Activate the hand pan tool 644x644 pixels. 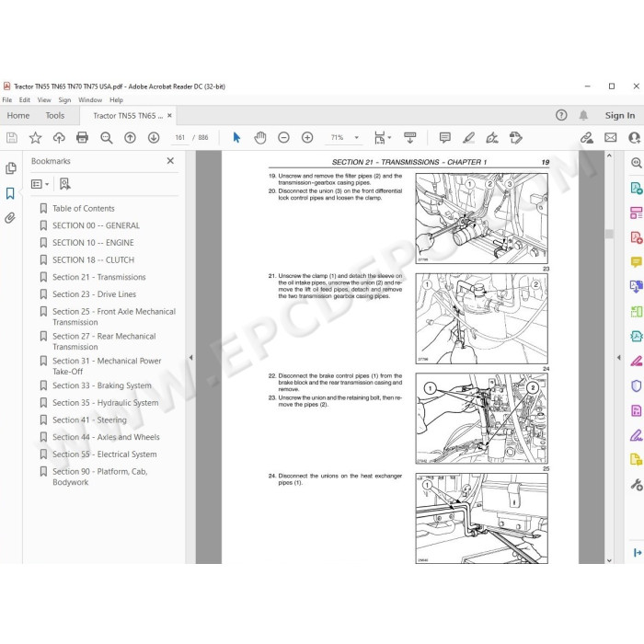click(x=260, y=138)
